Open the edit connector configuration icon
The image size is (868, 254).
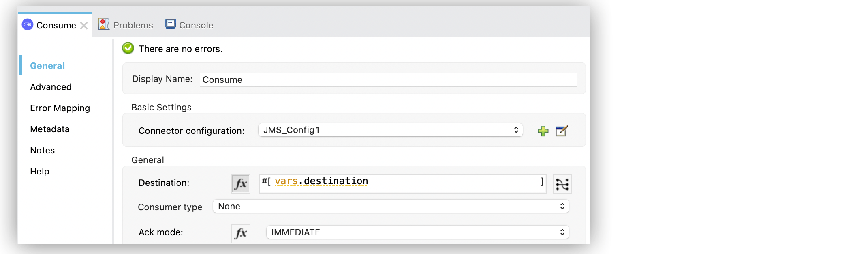pos(562,130)
